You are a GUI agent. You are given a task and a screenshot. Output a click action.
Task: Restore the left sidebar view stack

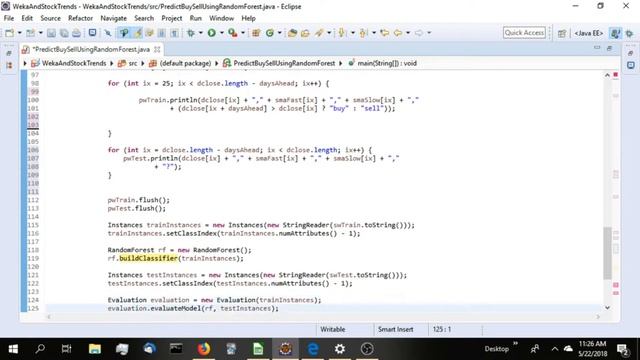point(9,53)
